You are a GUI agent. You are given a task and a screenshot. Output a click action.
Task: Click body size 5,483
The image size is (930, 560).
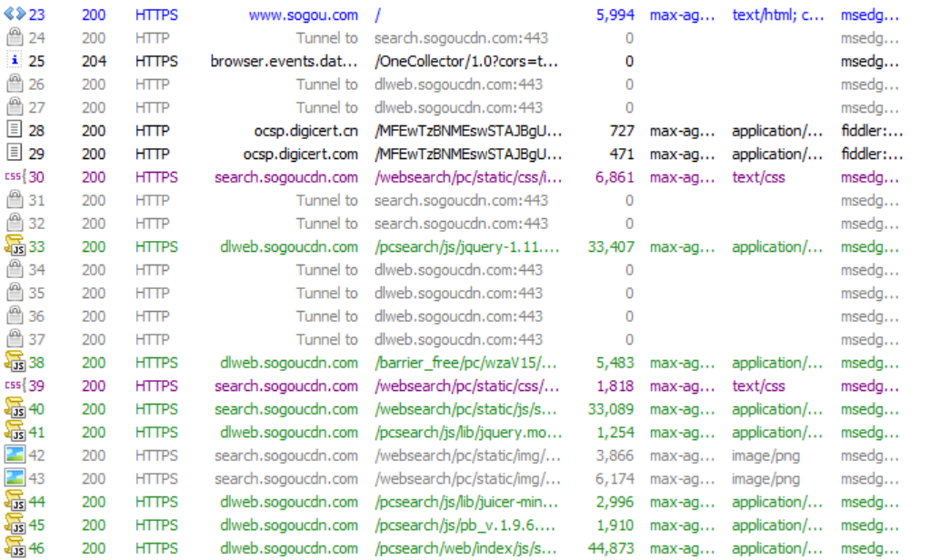pos(615,363)
